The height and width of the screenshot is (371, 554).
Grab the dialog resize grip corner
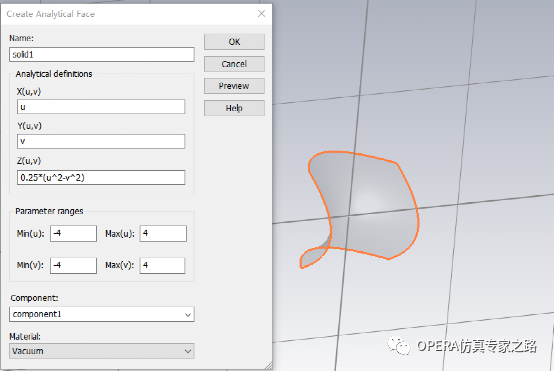(x=269, y=365)
